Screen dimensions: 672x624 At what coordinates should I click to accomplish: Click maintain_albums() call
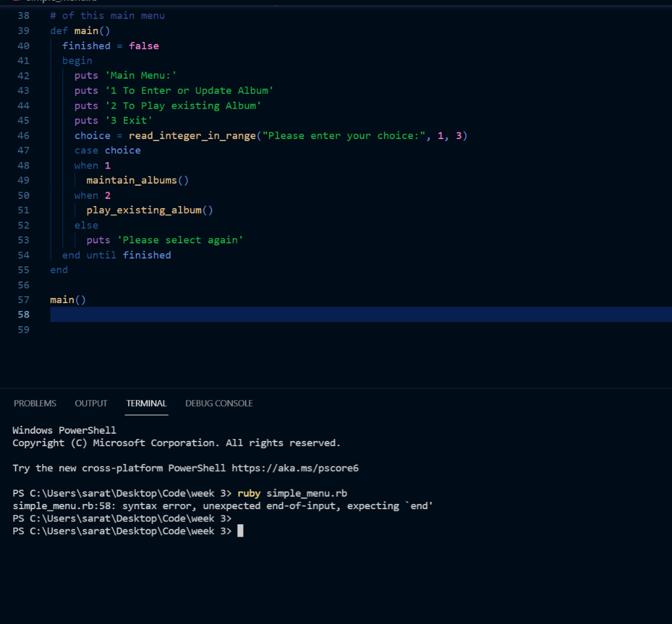(138, 180)
